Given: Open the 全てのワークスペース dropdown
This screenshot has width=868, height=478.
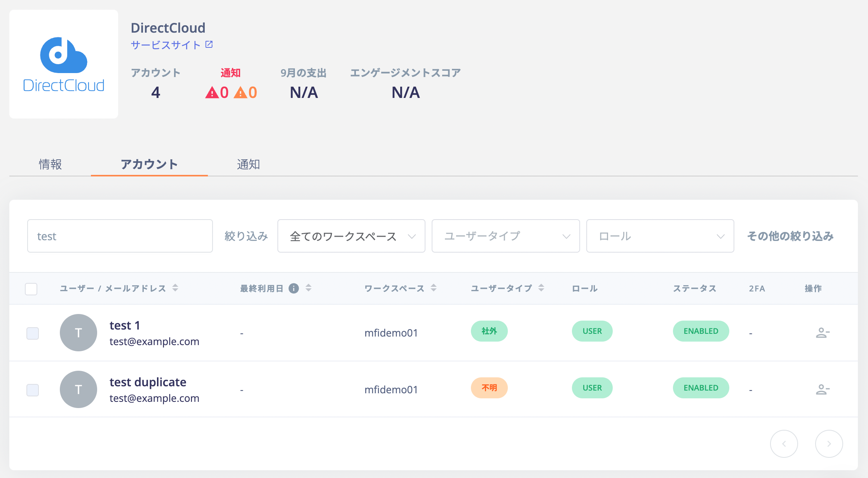Looking at the screenshot, I should point(350,236).
